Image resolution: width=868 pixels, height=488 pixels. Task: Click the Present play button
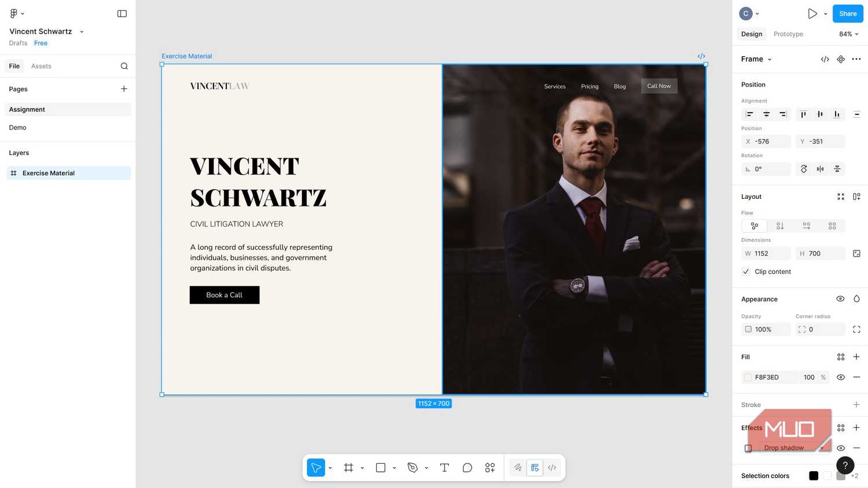click(x=812, y=13)
